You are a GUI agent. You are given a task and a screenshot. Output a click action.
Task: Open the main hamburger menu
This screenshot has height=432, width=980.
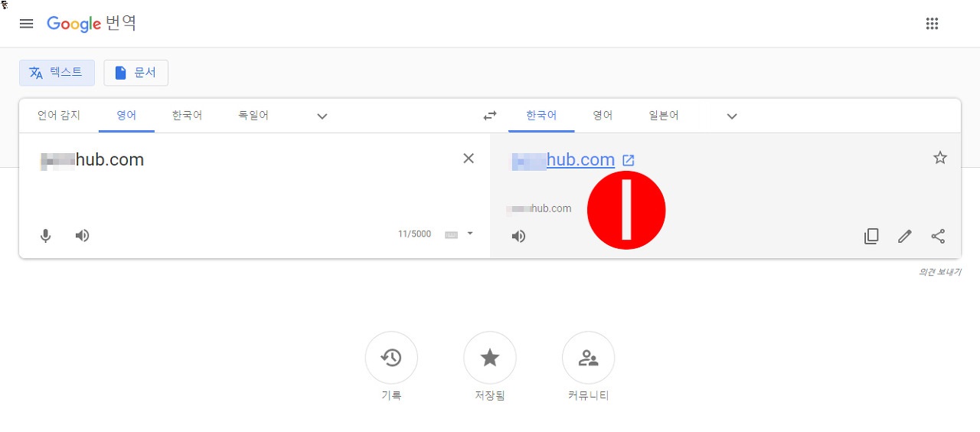[x=26, y=24]
